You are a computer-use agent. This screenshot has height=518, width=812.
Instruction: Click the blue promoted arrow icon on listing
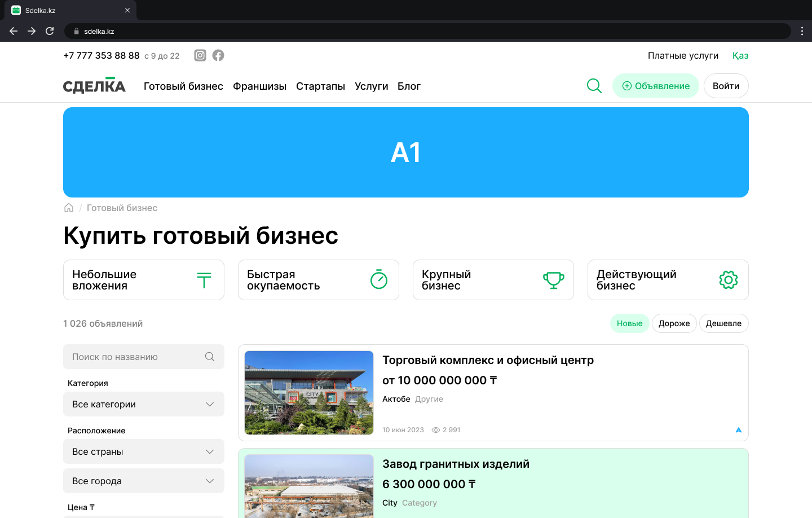(x=739, y=430)
